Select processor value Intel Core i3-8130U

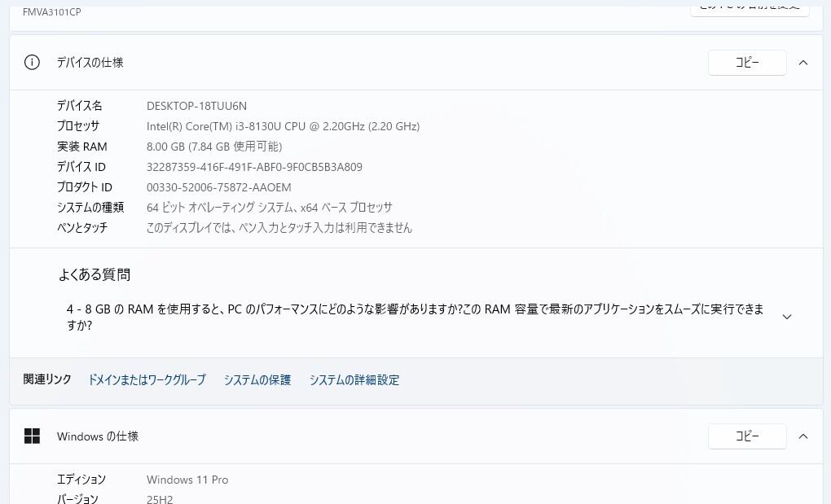tap(283, 126)
